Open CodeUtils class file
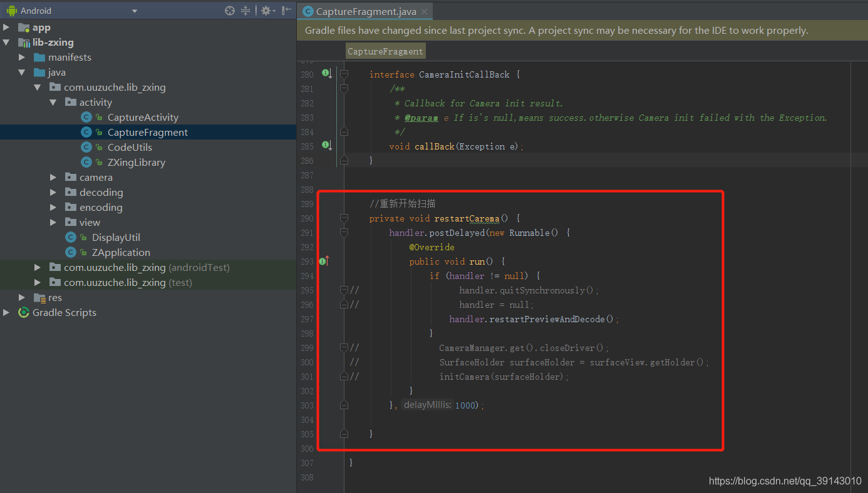This screenshot has width=868, height=493. (130, 148)
